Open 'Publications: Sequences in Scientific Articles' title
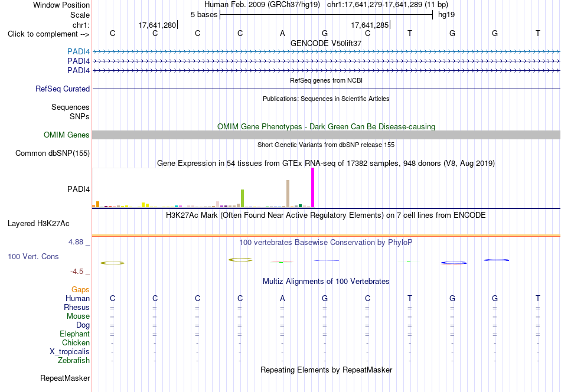 point(326,99)
